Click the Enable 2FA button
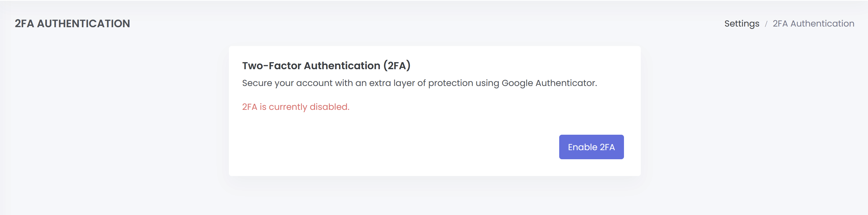This screenshot has width=868, height=215. click(x=591, y=147)
